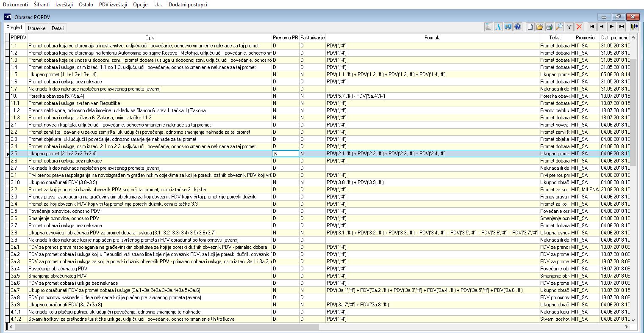Select row 4.1.2 Stvarni troškovi description
The image size is (644, 333).
click(x=150, y=319)
